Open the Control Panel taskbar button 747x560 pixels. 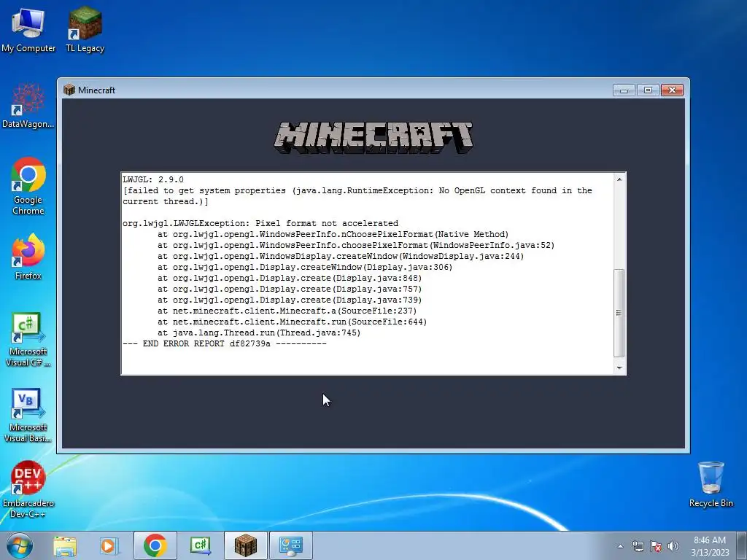[291, 545]
